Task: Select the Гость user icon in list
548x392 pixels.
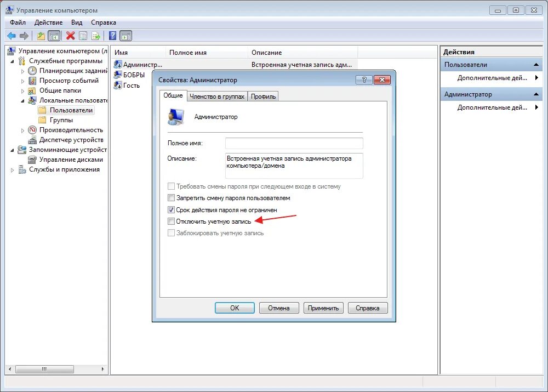Action: [118, 85]
